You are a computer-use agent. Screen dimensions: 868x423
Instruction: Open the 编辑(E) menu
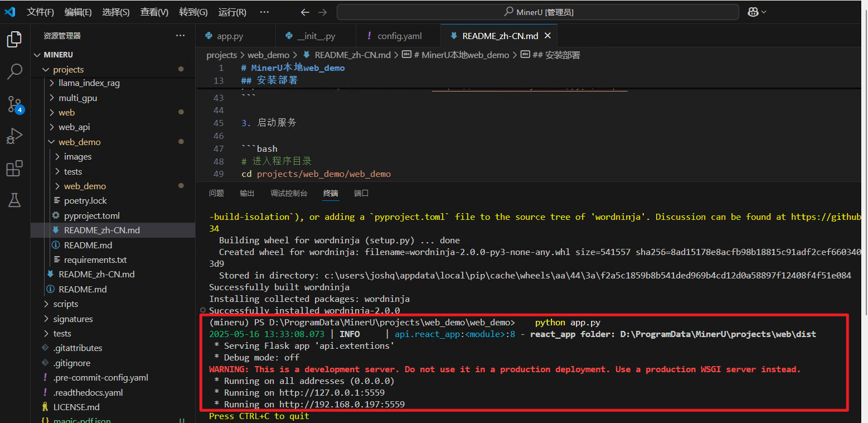78,12
